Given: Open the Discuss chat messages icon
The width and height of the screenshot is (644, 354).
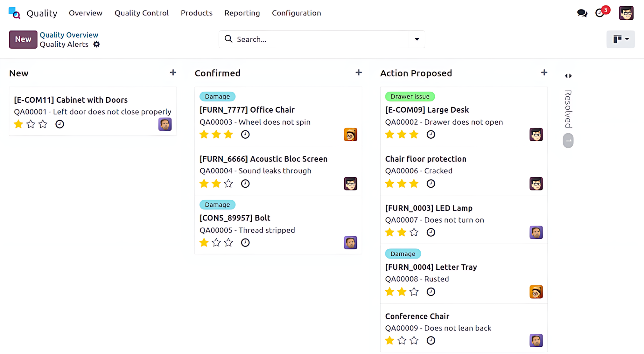Looking at the screenshot, I should [x=582, y=13].
